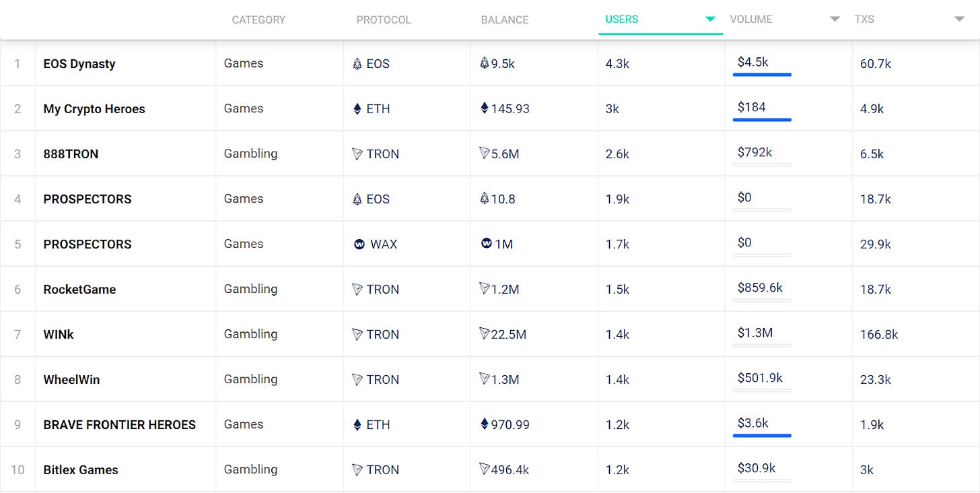Click the TRON balance icon beside 5.6M
This screenshot has height=493, width=980.
[484, 154]
